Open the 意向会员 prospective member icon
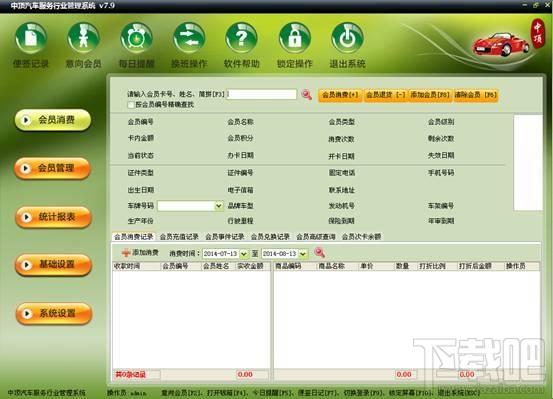Image resolution: width=553 pixels, height=399 pixels. tap(83, 38)
